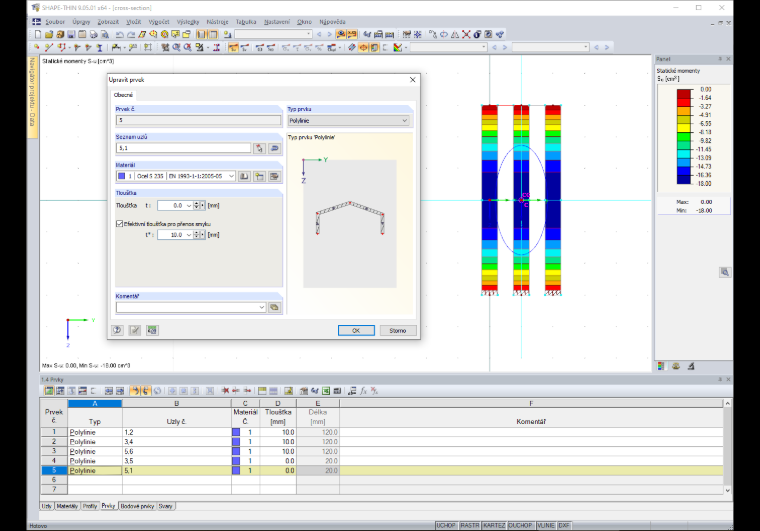This screenshot has width=760, height=531.
Task: Click the reverse node order button beside node list
Action: click(274, 148)
